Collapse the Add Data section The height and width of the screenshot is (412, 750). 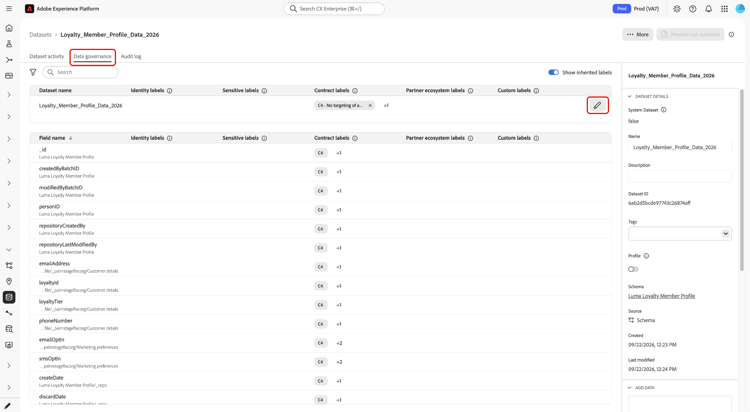coord(629,388)
